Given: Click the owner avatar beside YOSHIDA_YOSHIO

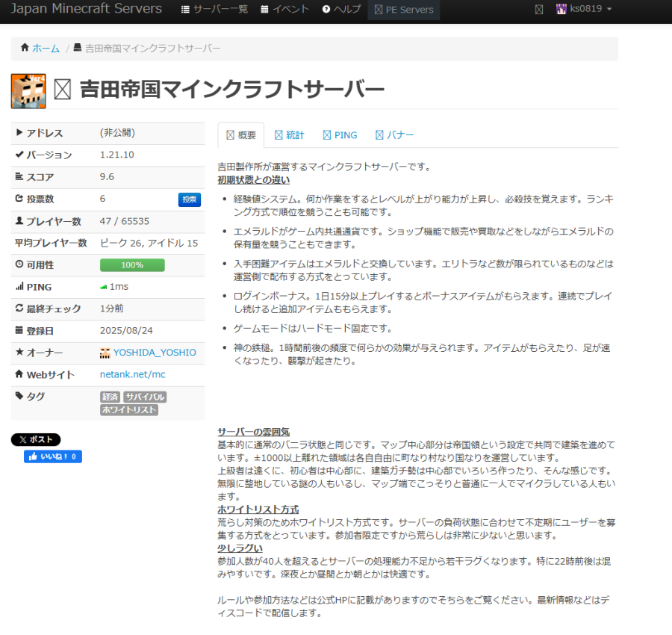Looking at the screenshot, I should pos(105,352).
